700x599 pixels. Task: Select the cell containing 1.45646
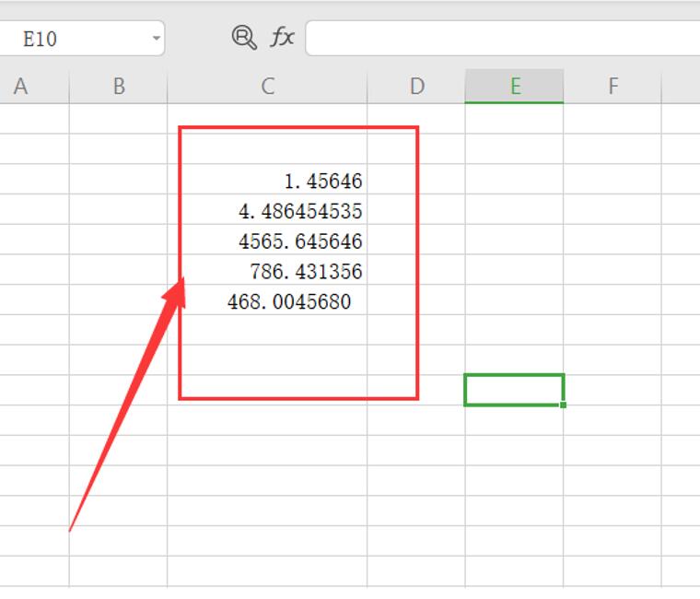point(267,179)
